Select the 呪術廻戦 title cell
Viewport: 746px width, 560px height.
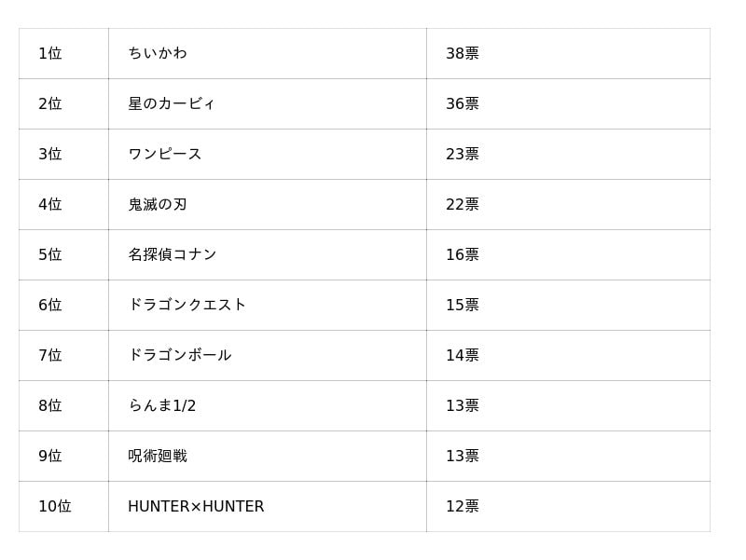point(158,457)
